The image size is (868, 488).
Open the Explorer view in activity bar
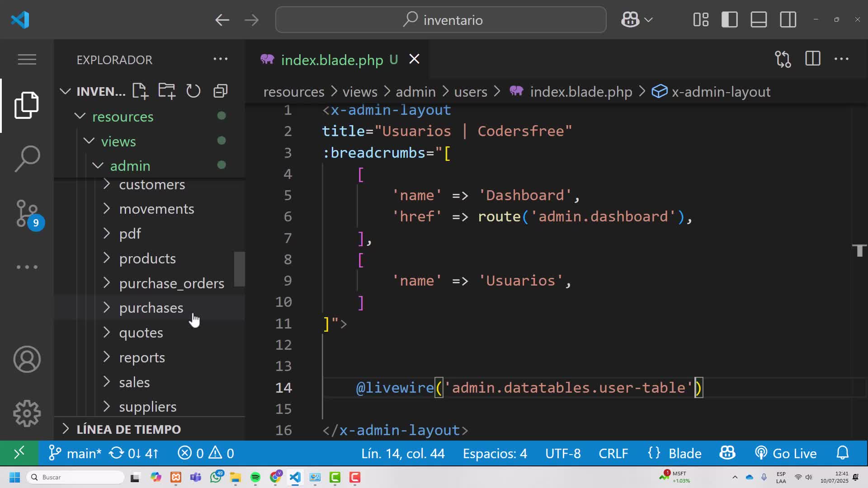tap(27, 105)
